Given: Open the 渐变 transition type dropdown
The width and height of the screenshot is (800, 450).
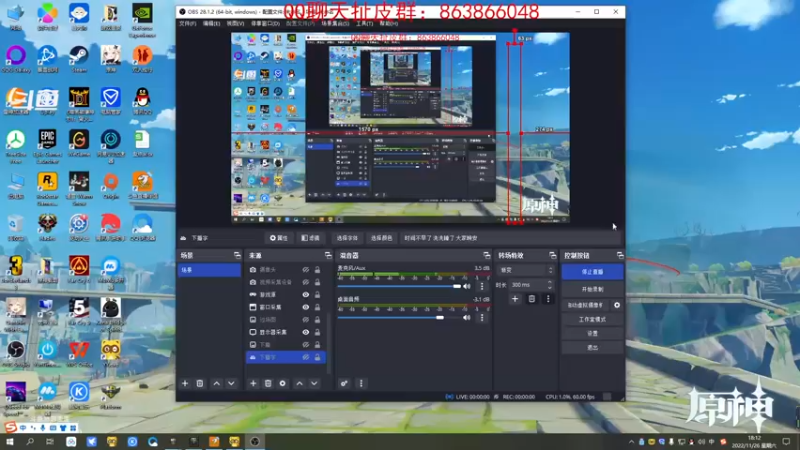Looking at the screenshot, I should click(x=526, y=270).
